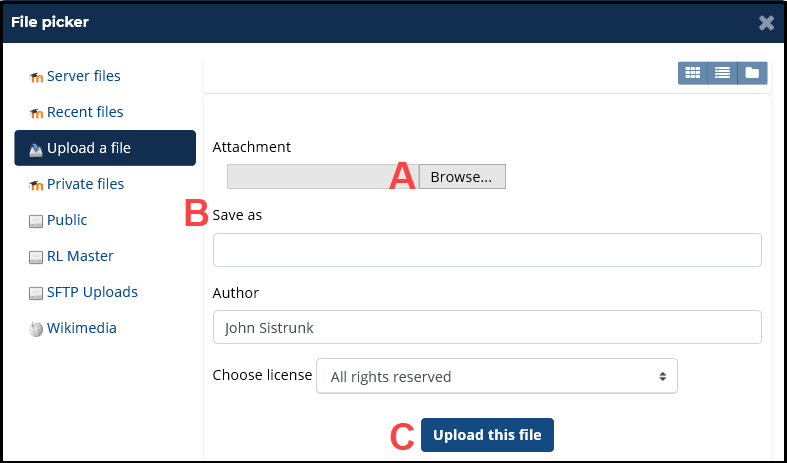The height and width of the screenshot is (463, 787).
Task: Click the Author name field
Action: click(487, 327)
